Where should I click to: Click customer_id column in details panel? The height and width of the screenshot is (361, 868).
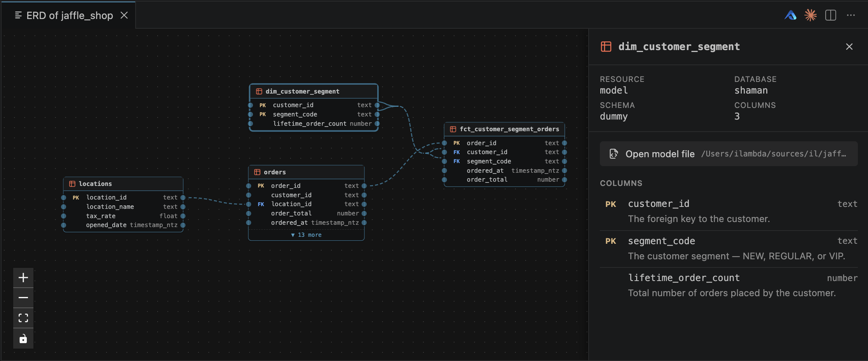(729, 212)
